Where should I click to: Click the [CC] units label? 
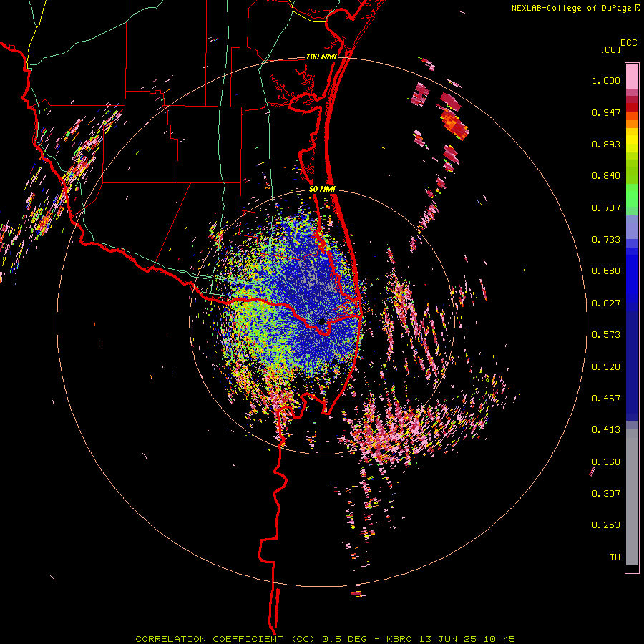(x=611, y=49)
